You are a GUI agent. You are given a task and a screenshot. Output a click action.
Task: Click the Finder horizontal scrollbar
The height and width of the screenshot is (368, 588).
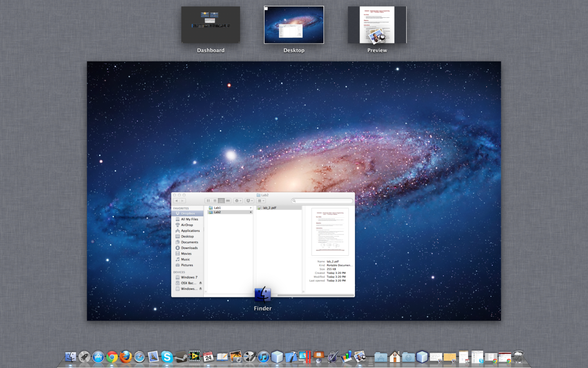click(x=315, y=295)
